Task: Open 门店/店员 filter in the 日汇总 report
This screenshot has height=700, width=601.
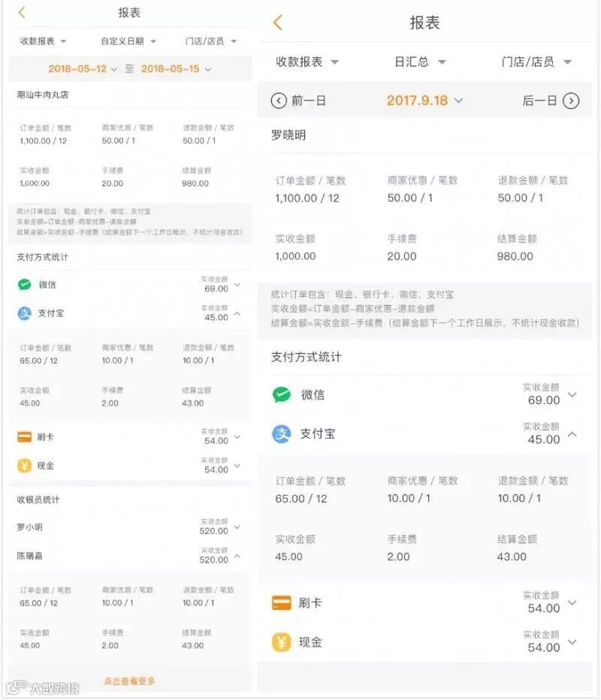Action: (x=536, y=62)
